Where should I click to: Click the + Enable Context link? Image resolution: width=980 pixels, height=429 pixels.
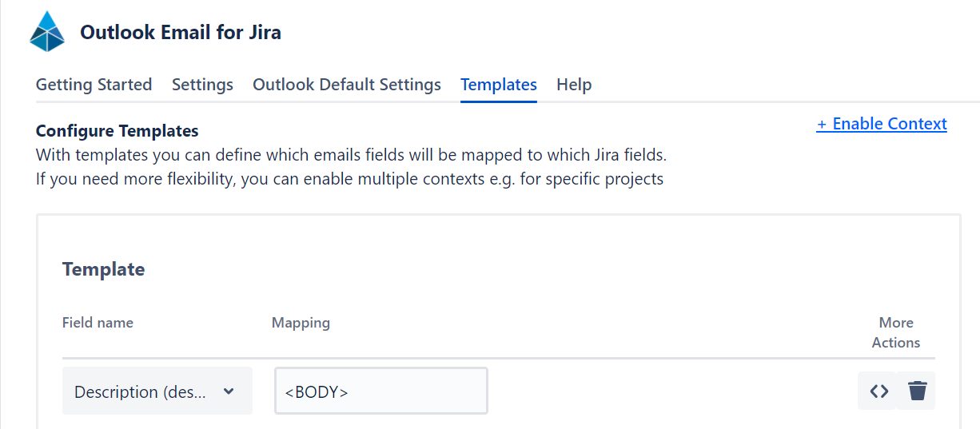(881, 124)
